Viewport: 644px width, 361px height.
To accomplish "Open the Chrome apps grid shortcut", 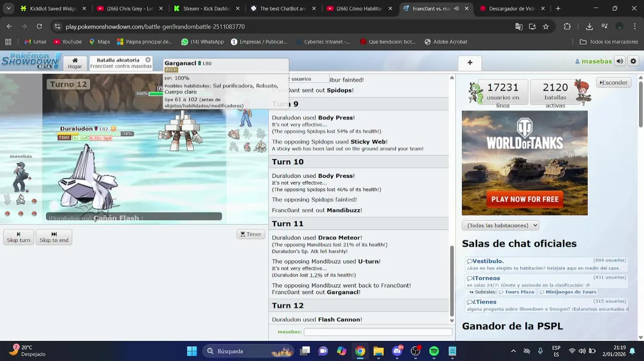I will [8, 42].
